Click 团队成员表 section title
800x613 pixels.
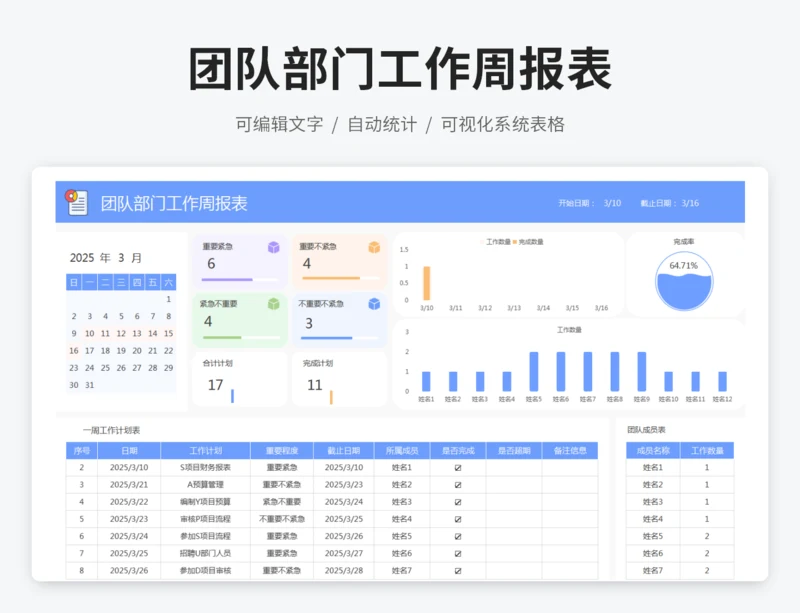646,430
